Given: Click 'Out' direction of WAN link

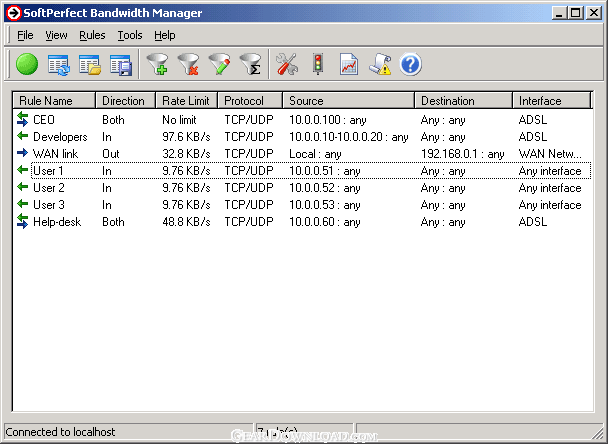Looking at the screenshot, I should (x=111, y=154).
